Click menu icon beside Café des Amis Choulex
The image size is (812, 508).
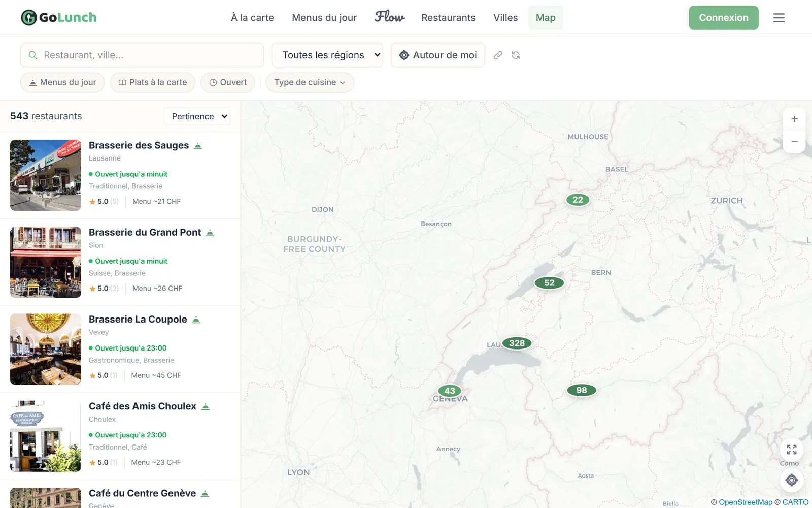pyautogui.click(x=206, y=407)
